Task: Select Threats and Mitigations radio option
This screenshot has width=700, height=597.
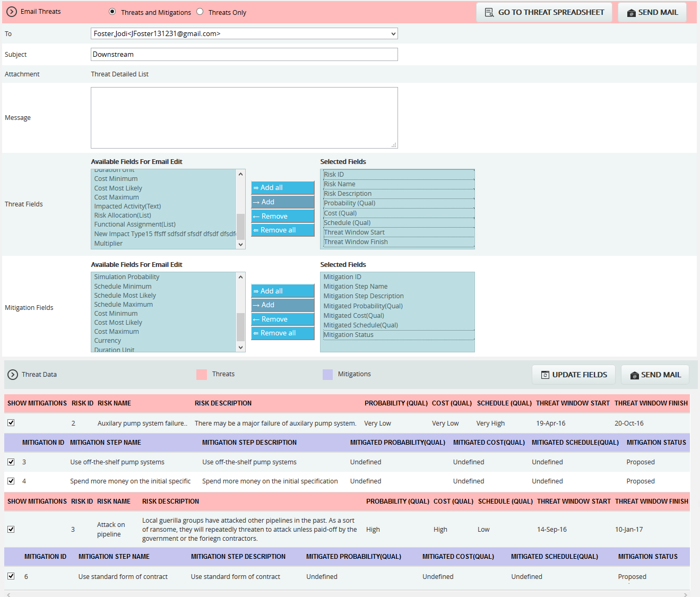Action: tap(112, 12)
